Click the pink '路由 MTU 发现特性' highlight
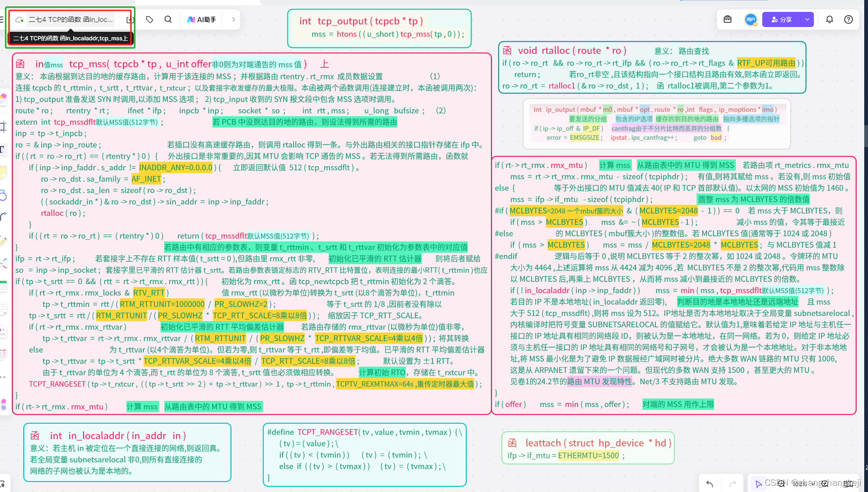The image size is (868, 492). (x=600, y=381)
